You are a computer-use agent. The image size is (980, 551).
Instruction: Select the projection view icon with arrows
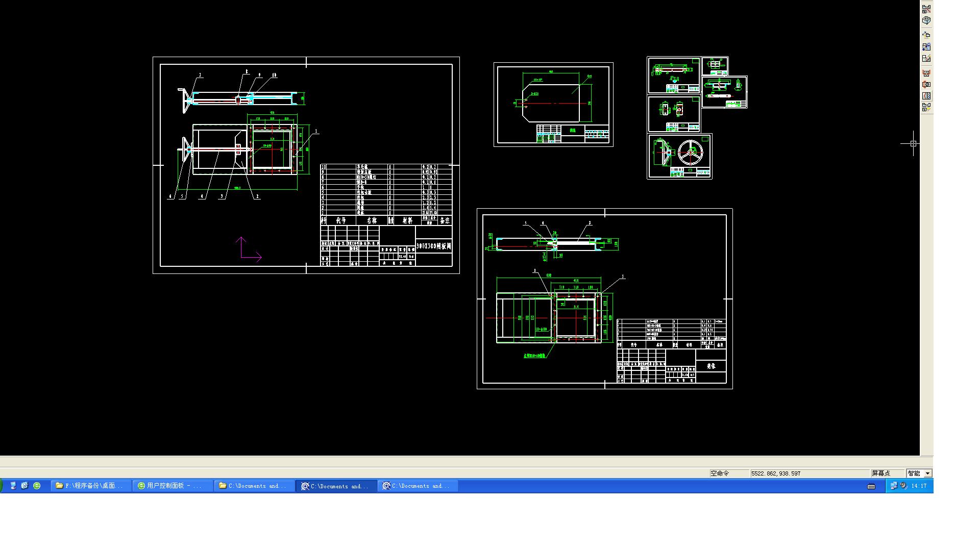click(926, 35)
